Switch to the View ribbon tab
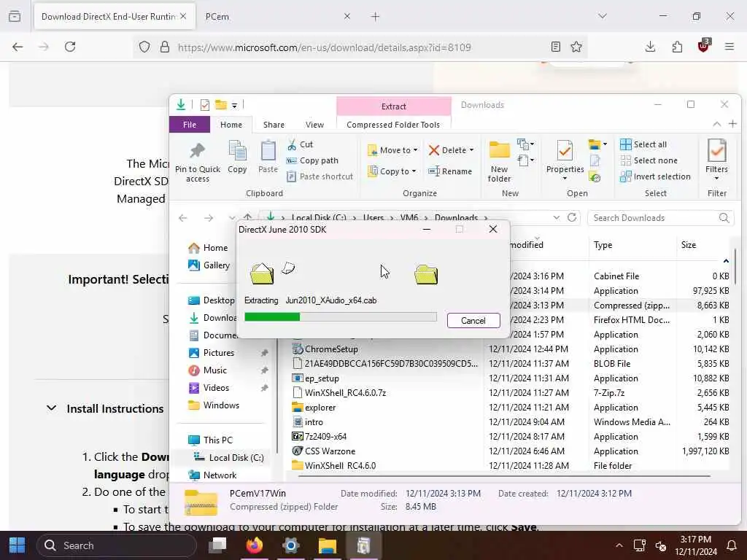 [x=314, y=124]
